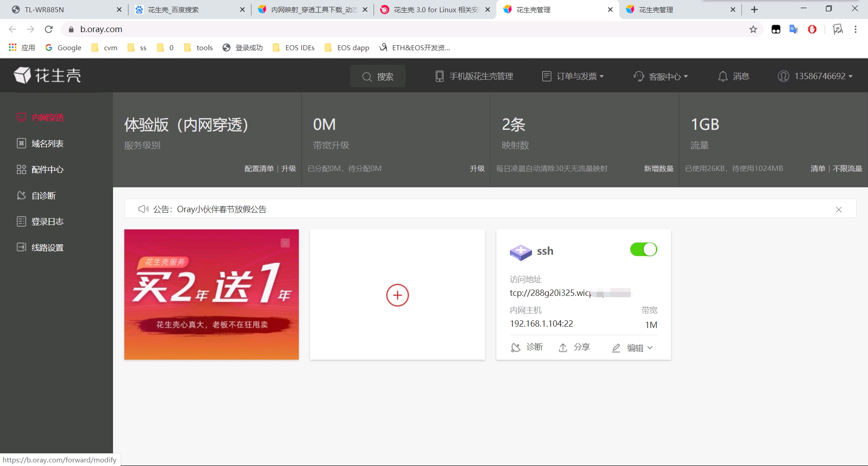The height and width of the screenshot is (466, 868).
Task: Close the TL-WR885N tab
Action: [119, 10]
